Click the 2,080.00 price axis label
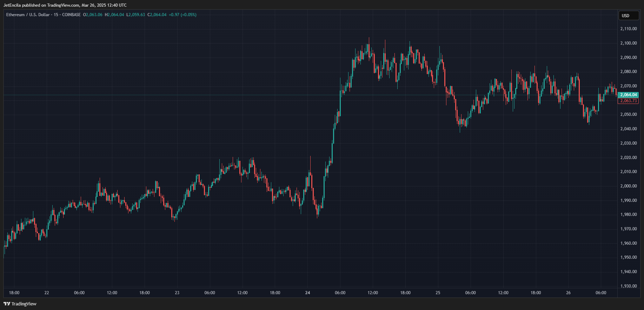 click(x=629, y=72)
